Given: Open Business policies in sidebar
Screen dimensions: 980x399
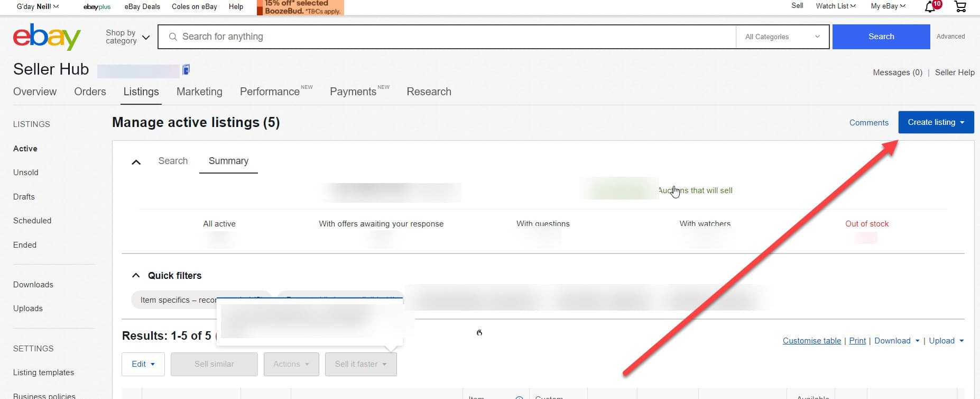Looking at the screenshot, I should tap(44, 395).
